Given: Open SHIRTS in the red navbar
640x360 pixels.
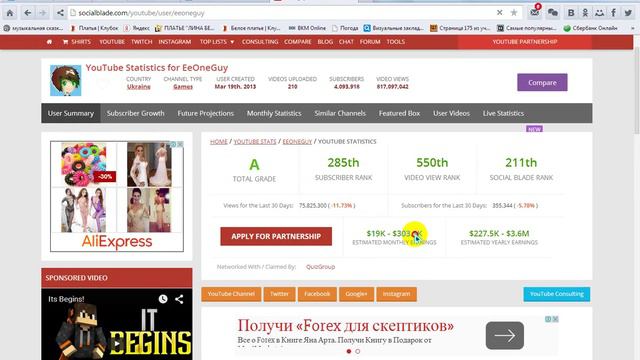Looking at the screenshot, I should coord(77,42).
